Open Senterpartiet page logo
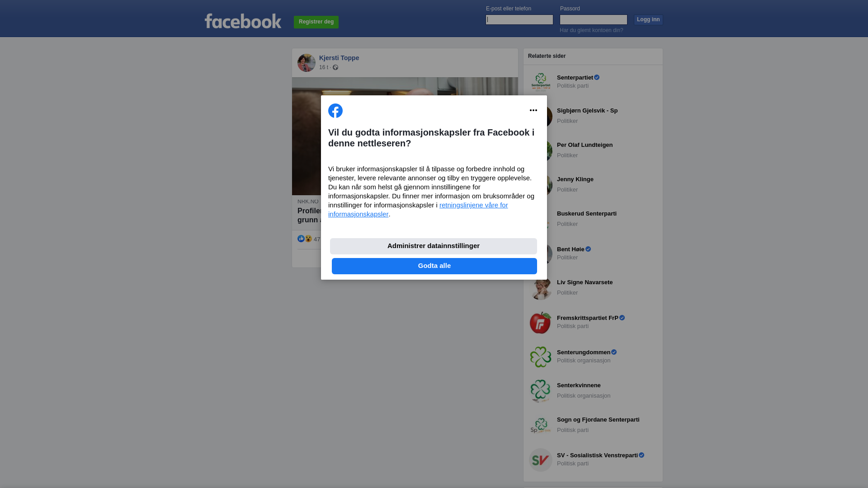The width and height of the screenshot is (868, 488). point(541,82)
